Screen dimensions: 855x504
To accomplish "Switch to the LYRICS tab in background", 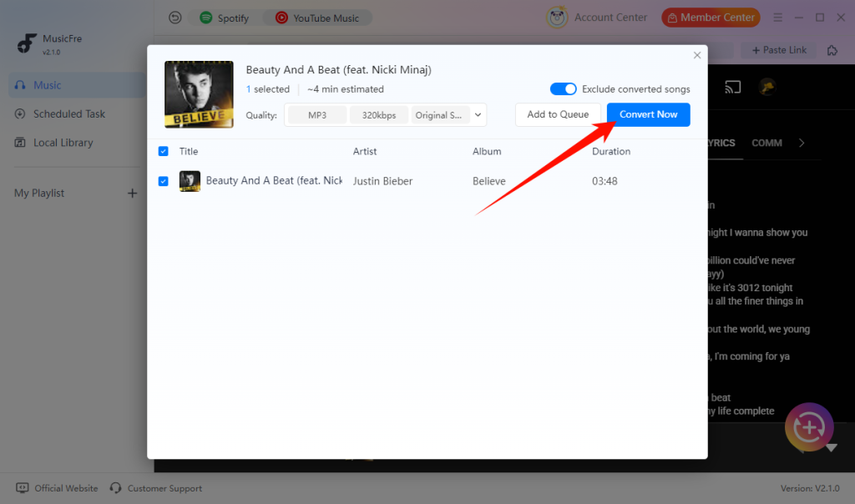I will [721, 143].
